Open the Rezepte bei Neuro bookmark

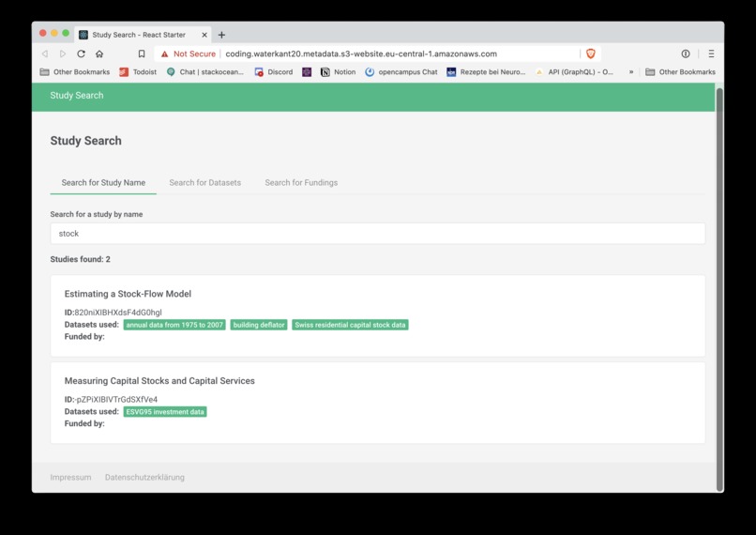(486, 72)
